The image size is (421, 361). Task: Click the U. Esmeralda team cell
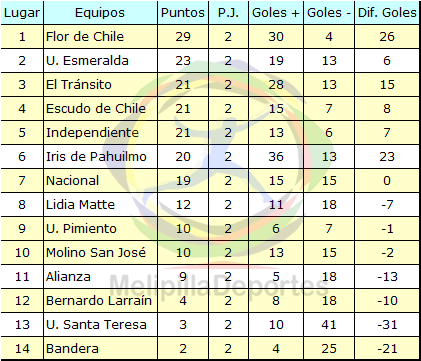coord(100,61)
